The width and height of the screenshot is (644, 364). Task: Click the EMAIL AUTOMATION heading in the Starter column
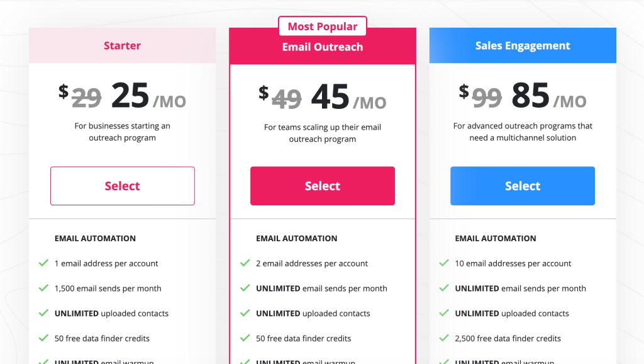(x=95, y=238)
